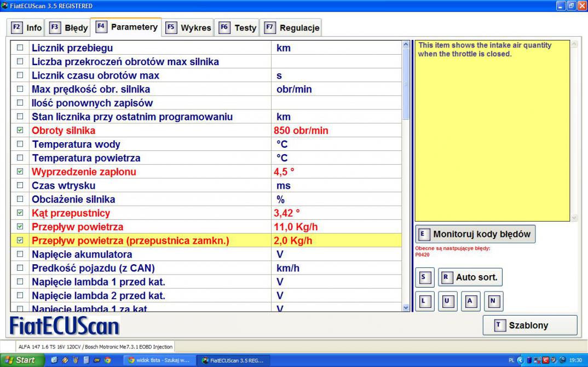
Task: Click down arrow of parameter list scrollbar
Action: (x=406, y=307)
